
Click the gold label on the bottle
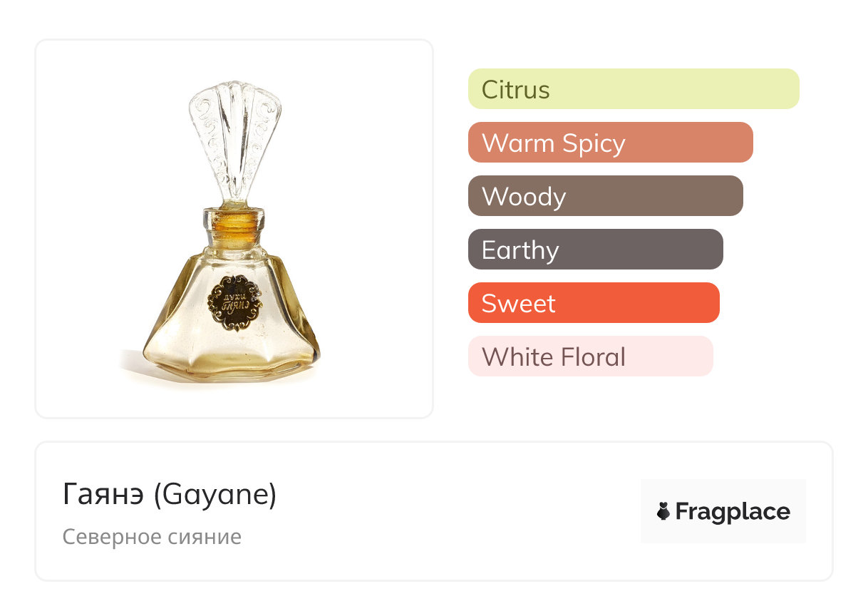232,304
